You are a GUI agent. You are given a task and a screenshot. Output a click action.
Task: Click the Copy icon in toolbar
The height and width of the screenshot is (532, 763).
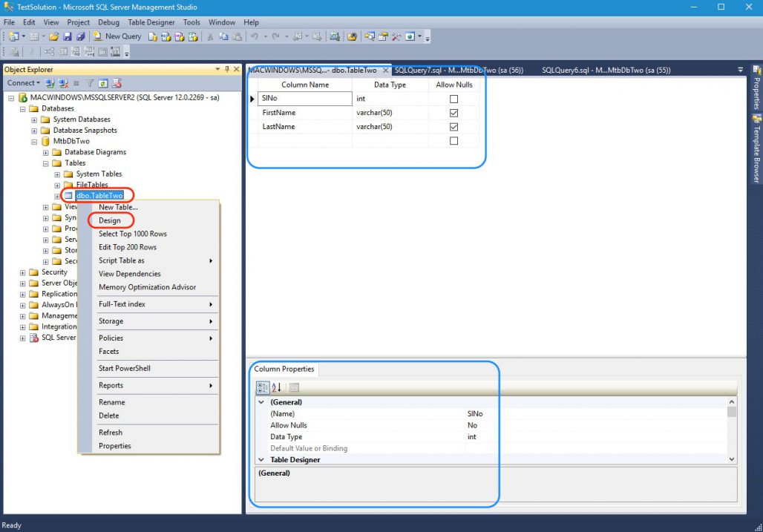click(x=223, y=36)
